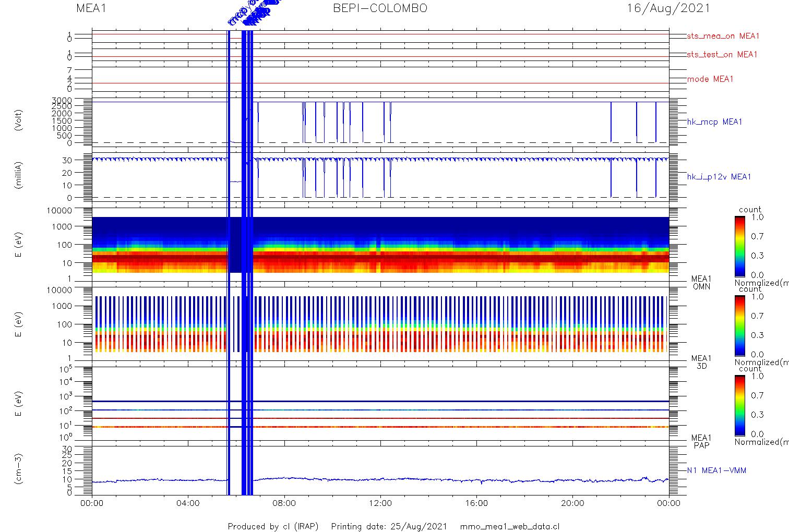Select the sts_mea_on MEA1 legend label
Viewport: 789px width, 532px height.
723,36
